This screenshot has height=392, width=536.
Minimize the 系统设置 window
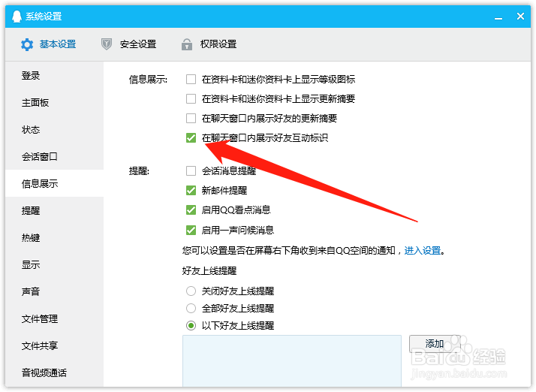pyautogui.click(x=498, y=17)
